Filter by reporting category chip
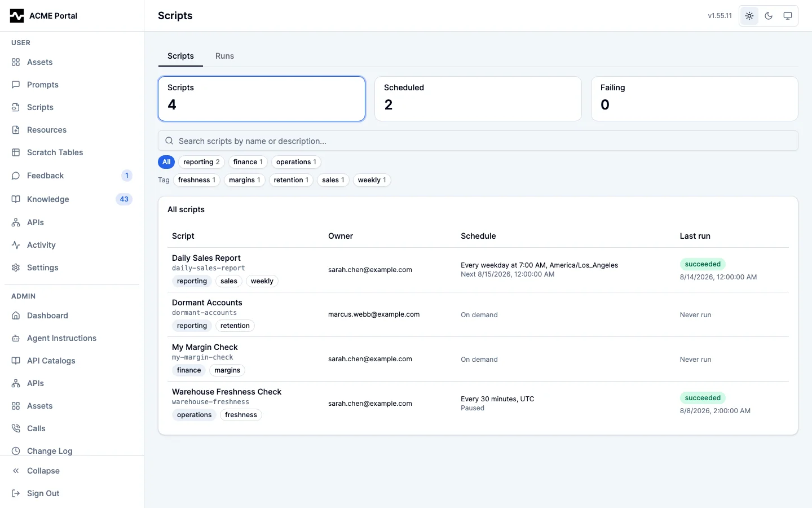Viewport: 812px width, 508px height. coord(201,162)
